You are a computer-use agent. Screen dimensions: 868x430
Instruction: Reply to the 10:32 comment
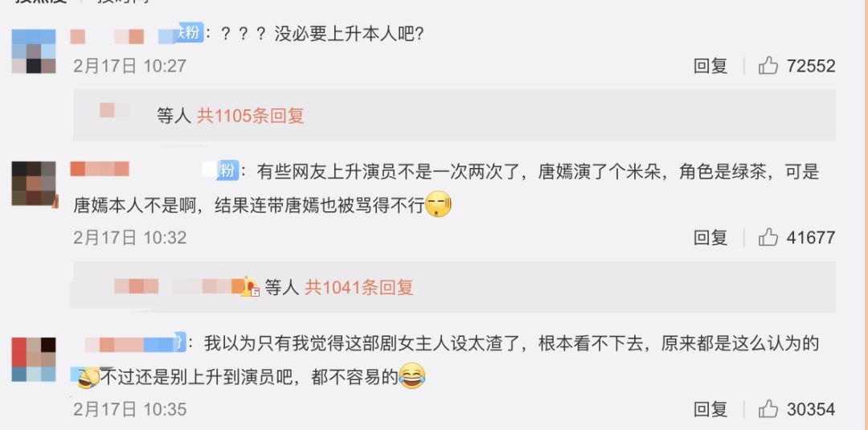[x=710, y=237]
